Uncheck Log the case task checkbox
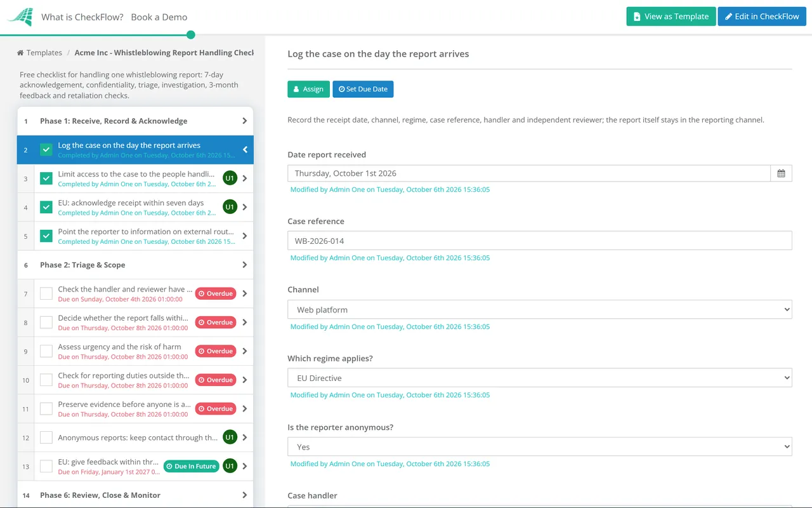This screenshot has width=812, height=508. 46,150
